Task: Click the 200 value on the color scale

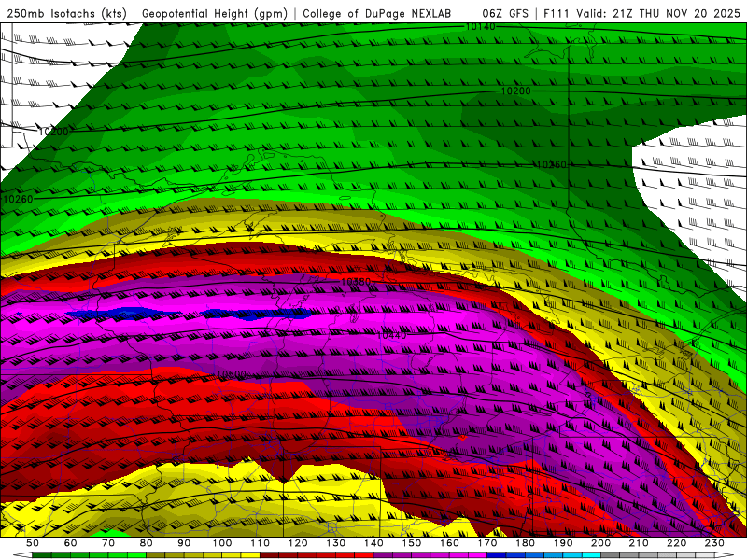Action: (600, 543)
